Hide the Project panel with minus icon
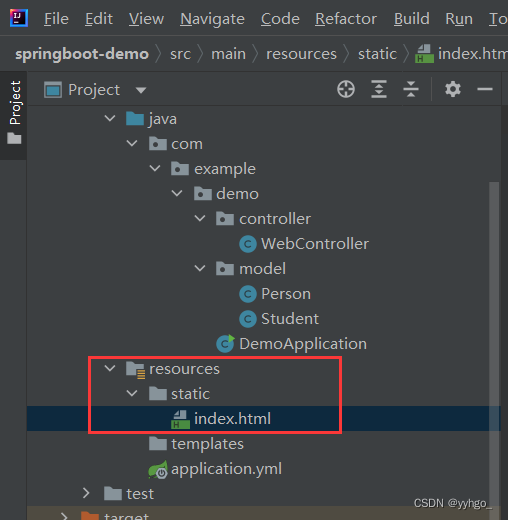The width and height of the screenshot is (508, 520). (x=485, y=89)
